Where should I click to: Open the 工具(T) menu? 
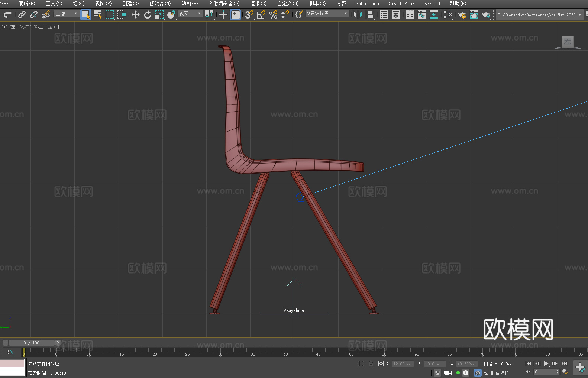[54, 3]
